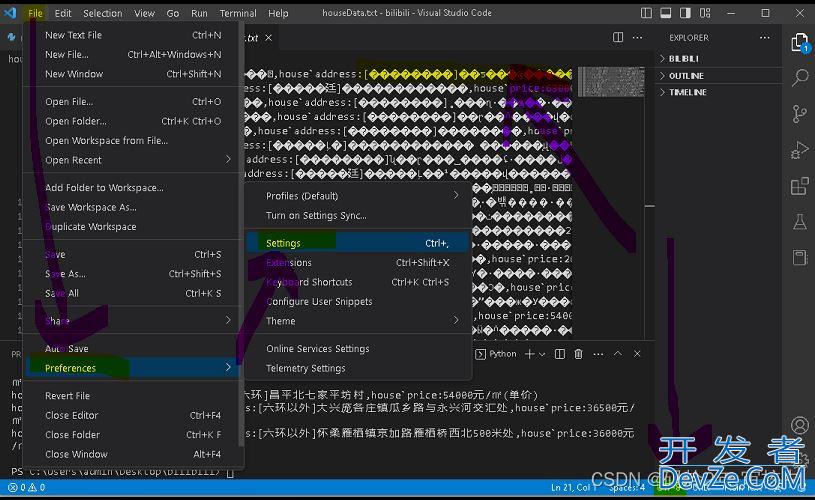
Task: Open terminal panel ellipsis menu
Action: tap(598, 354)
